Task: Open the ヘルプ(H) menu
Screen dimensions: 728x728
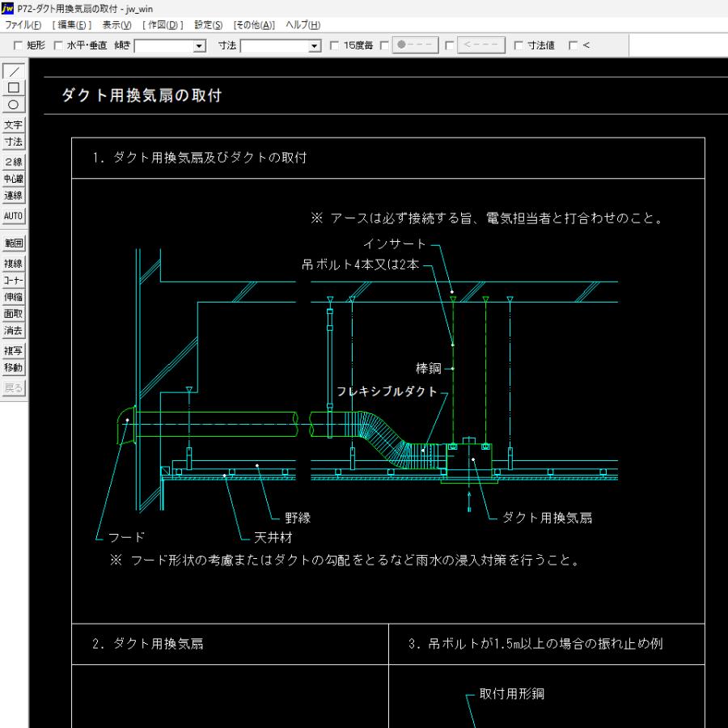Action: pos(303,25)
